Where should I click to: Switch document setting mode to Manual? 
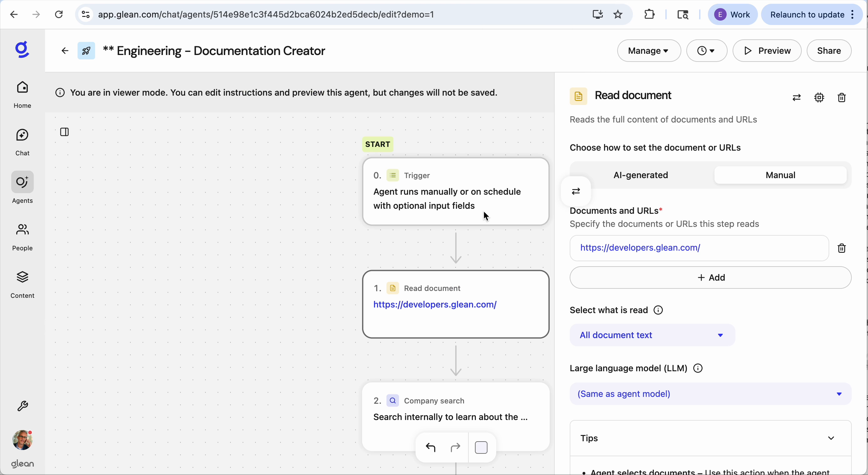pos(780,175)
